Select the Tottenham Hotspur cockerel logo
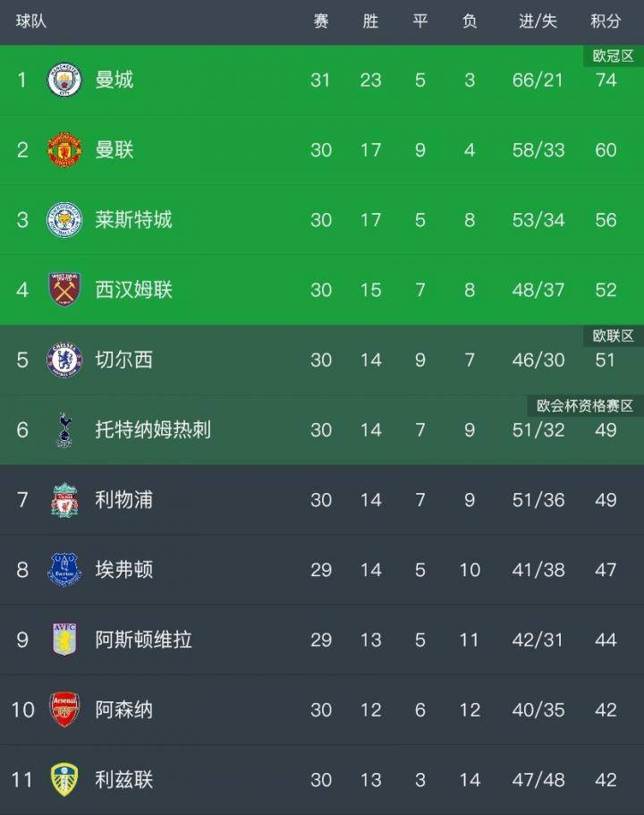 [x=64, y=429]
